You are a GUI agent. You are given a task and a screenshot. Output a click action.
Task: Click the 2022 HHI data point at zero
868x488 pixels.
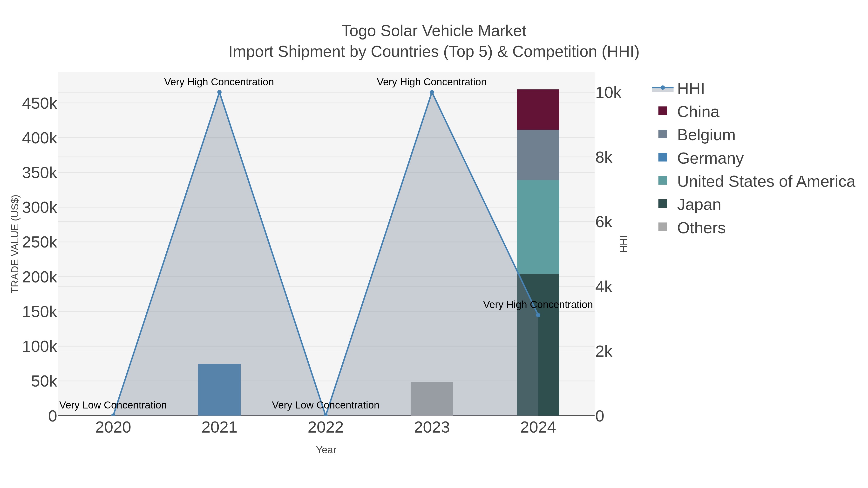click(325, 416)
